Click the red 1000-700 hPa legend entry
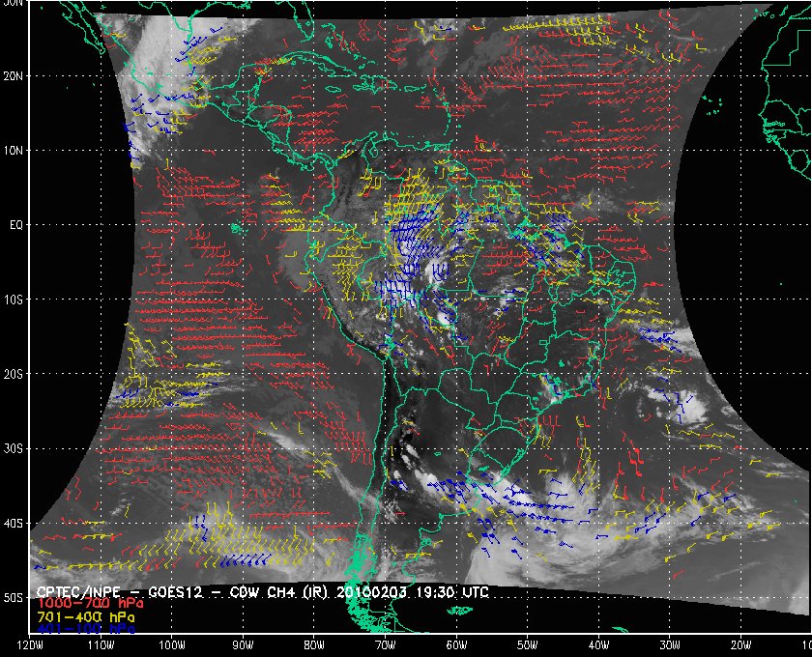 click(x=90, y=604)
